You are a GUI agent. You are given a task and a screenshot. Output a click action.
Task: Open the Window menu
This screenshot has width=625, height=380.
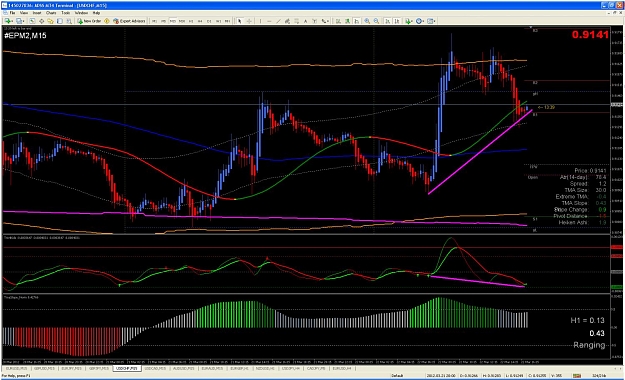[x=81, y=13]
